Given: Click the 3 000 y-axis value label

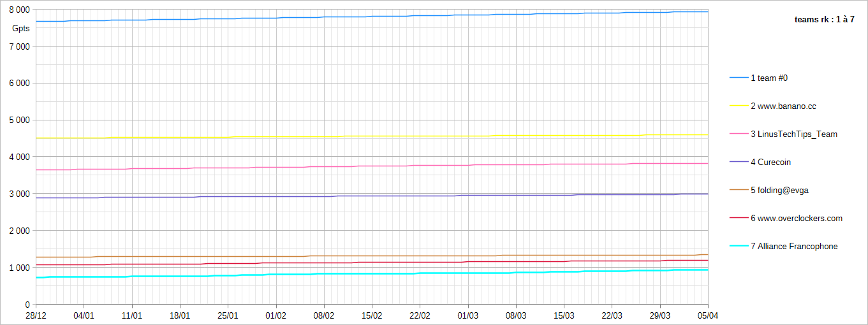Looking at the screenshot, I should (18, 194).
